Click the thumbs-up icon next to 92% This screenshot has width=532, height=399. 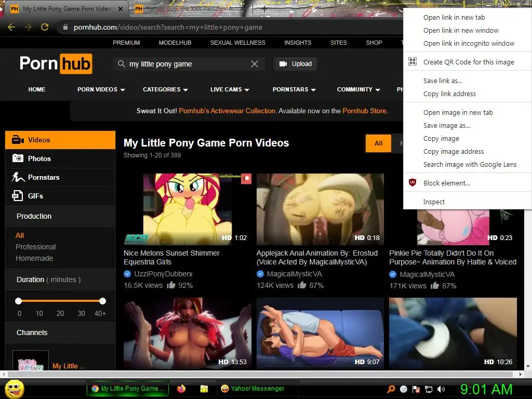(x=171, y=285)
